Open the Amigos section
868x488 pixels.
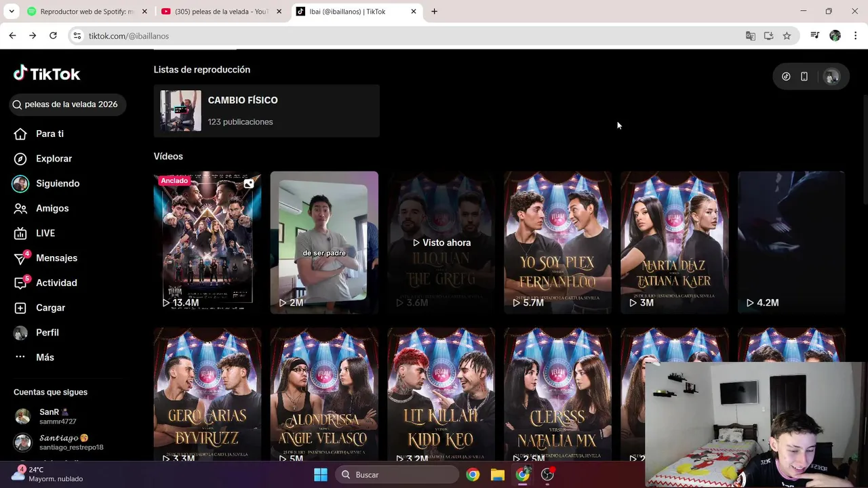tap(42, 208)
